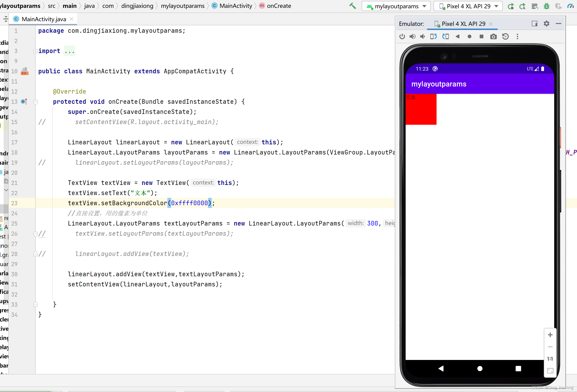
Task: Click the Profile app gauge icon
Action: point(571,6)
